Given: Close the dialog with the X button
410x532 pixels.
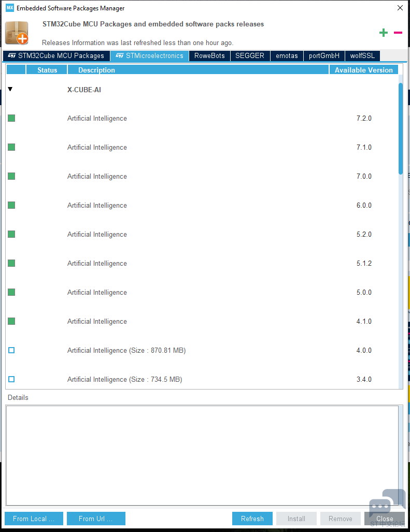Looking at the screenshot, I should pos(400,8).
